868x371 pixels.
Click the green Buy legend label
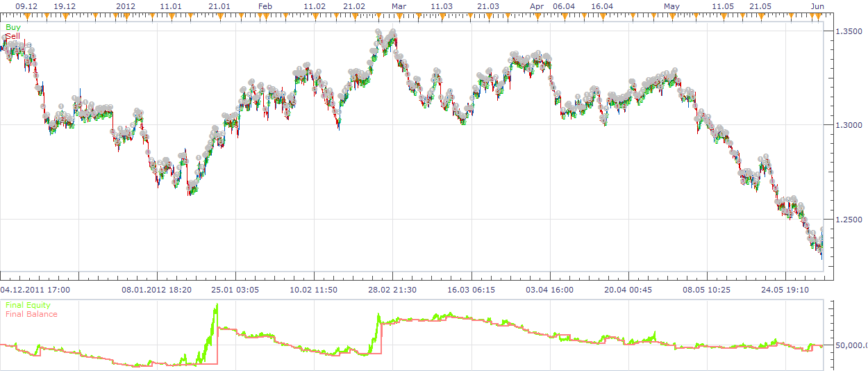pyautogui.click(x=12, y=27)
